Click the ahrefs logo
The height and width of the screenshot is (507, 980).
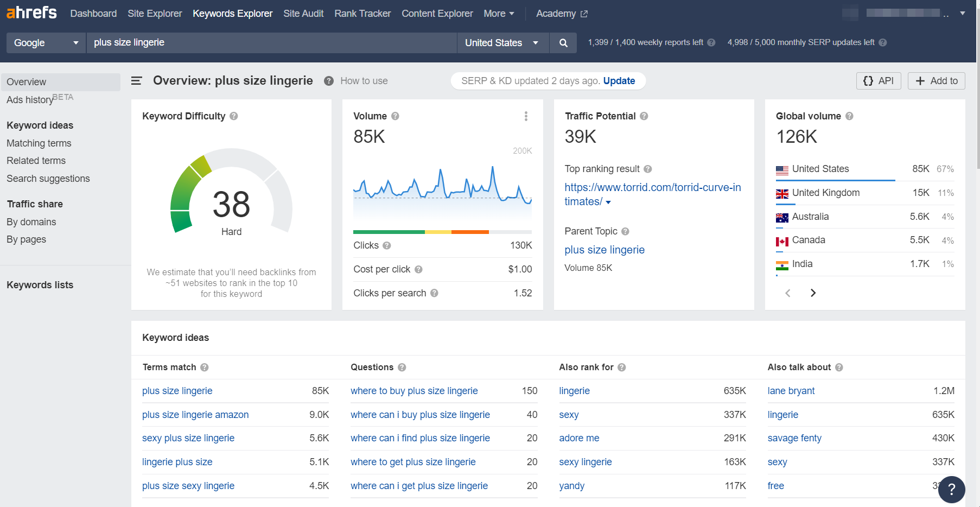(x=31, y=13)
